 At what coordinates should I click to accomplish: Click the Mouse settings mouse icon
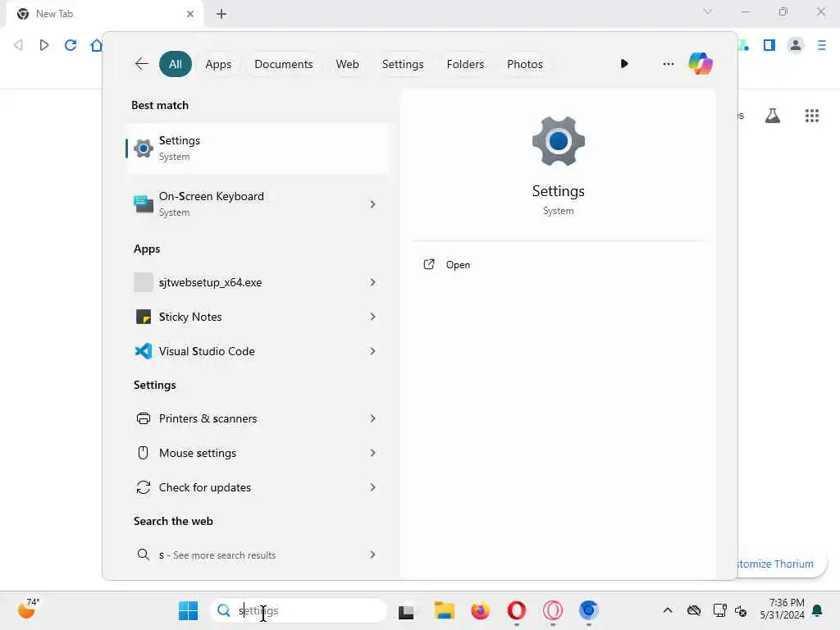[x=143, y=453]
